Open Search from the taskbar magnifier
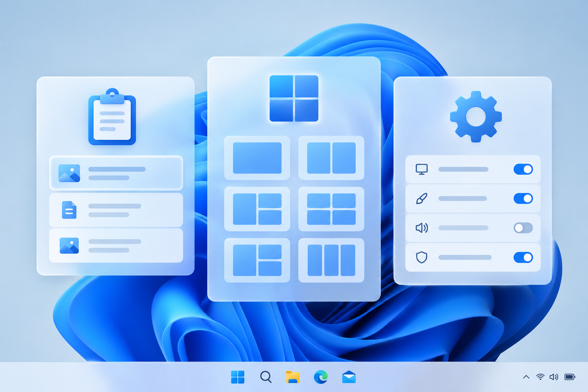The height and width of the screenshot is (392, 588). [266, 377]
